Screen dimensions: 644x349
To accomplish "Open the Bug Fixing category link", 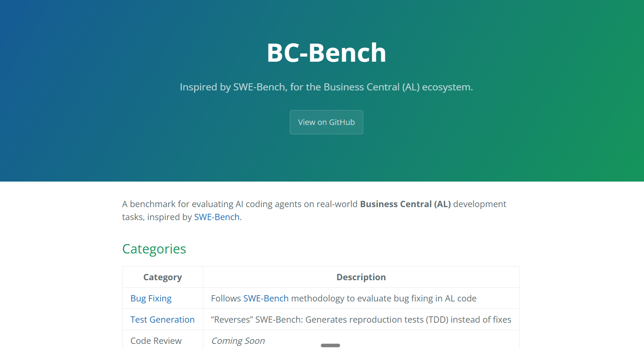I will coord(151,298).
